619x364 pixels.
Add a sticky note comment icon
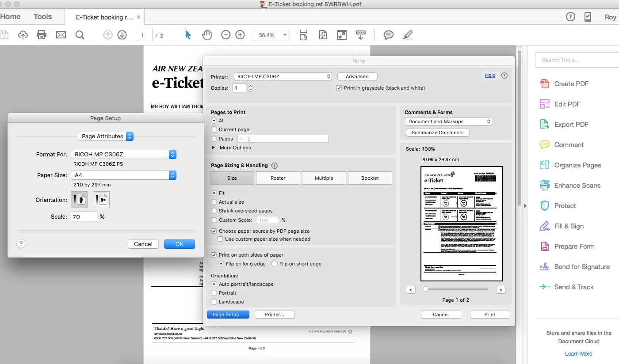click(x=389, y=35)
